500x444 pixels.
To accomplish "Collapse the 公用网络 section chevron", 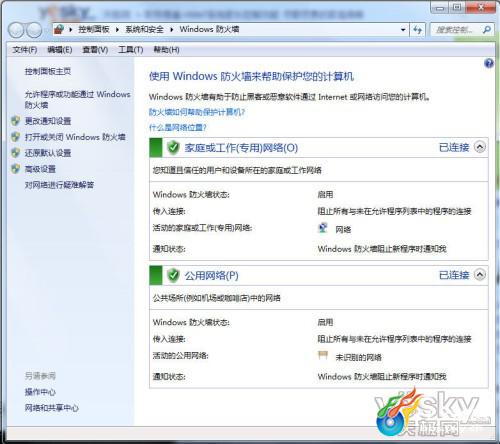I will 480,275.
